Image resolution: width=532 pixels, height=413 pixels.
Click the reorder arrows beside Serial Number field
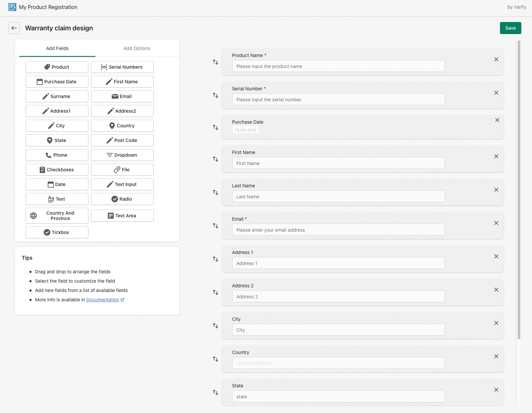click(x=215, y=95)
